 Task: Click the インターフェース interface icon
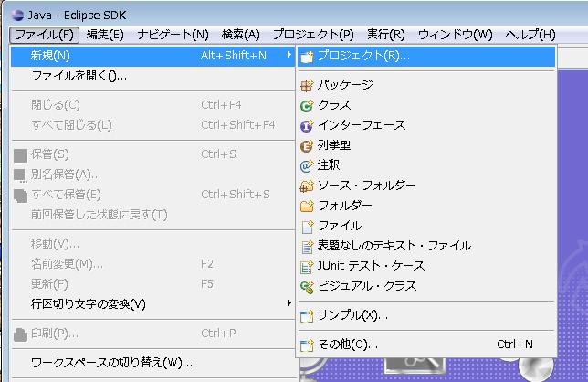pos(307,126)
